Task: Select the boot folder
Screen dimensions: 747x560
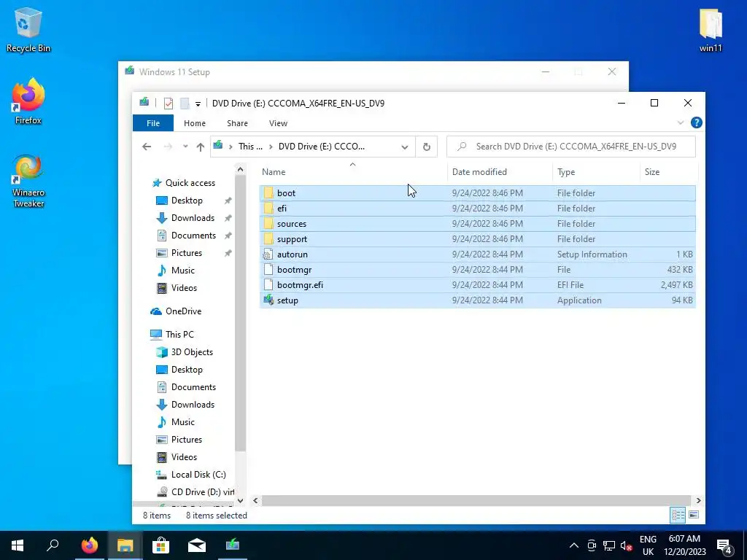Action: [477, 192]
